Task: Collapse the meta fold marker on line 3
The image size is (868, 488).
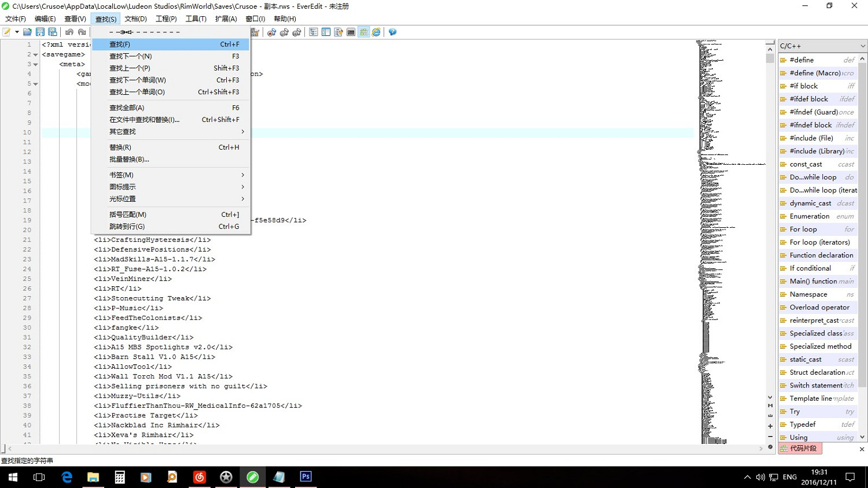Action: pos(35,65)
